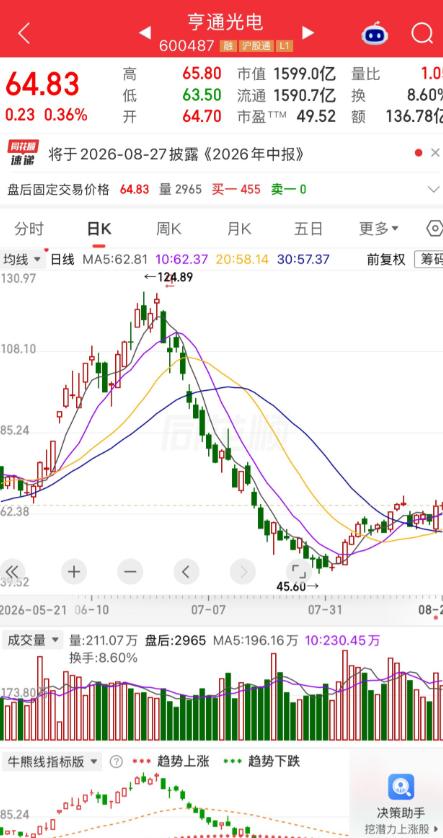Open the robot assistant icon
The height and width of the screenshot is (838, 443).
click(375, 33)
